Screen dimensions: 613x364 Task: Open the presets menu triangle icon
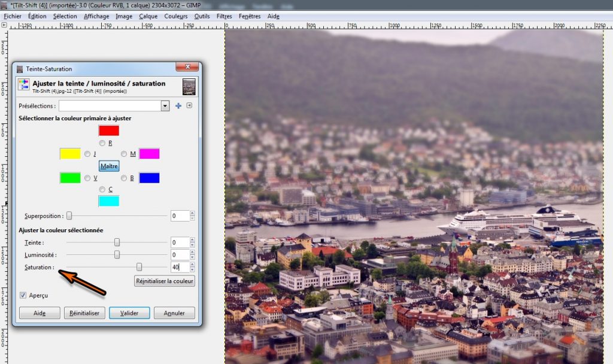(189, 106)
